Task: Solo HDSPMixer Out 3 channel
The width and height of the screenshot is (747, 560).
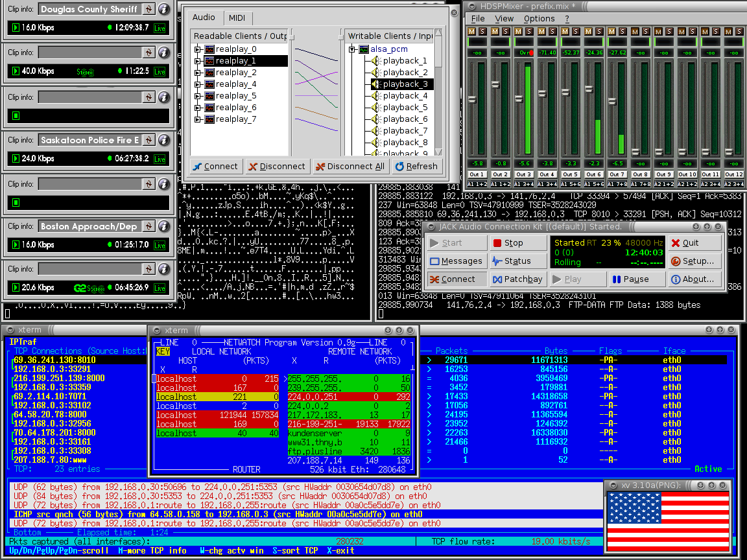Action: (x=529, y=31)
